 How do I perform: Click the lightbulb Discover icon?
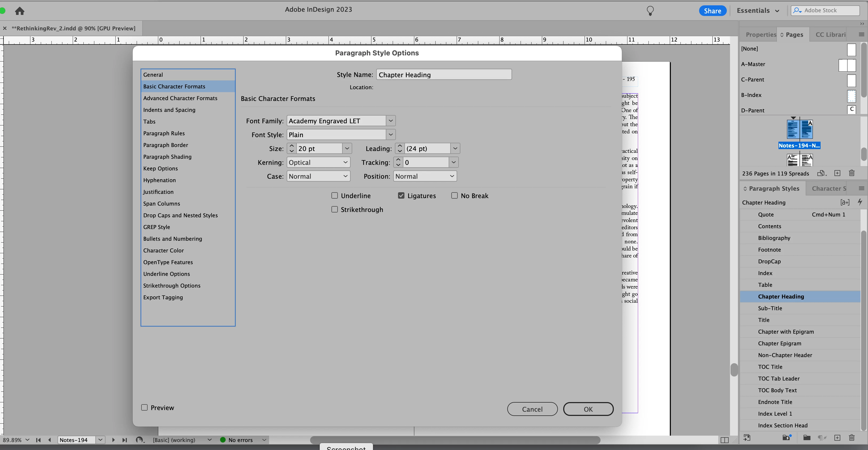click(x=650, y=11)
